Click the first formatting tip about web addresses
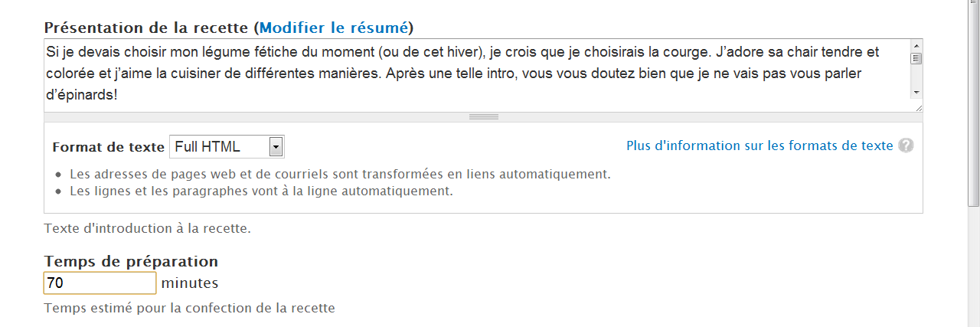 (340, 174)
